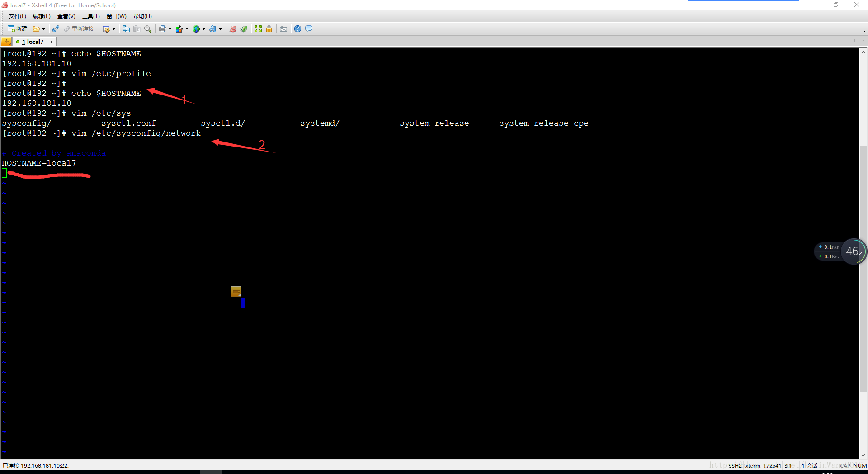Launch Xftp red swirl icon
This screenshot has height=474, width=868.
(x=233, y=29)
